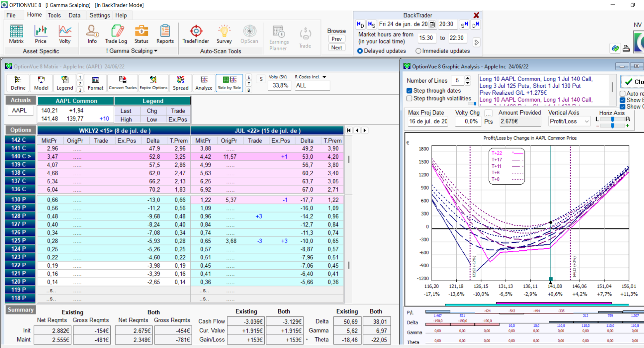Increase the Number of Lines stepper
This screenshot has width=644, height=348.
pyautogui.click(x=468, y=78)
